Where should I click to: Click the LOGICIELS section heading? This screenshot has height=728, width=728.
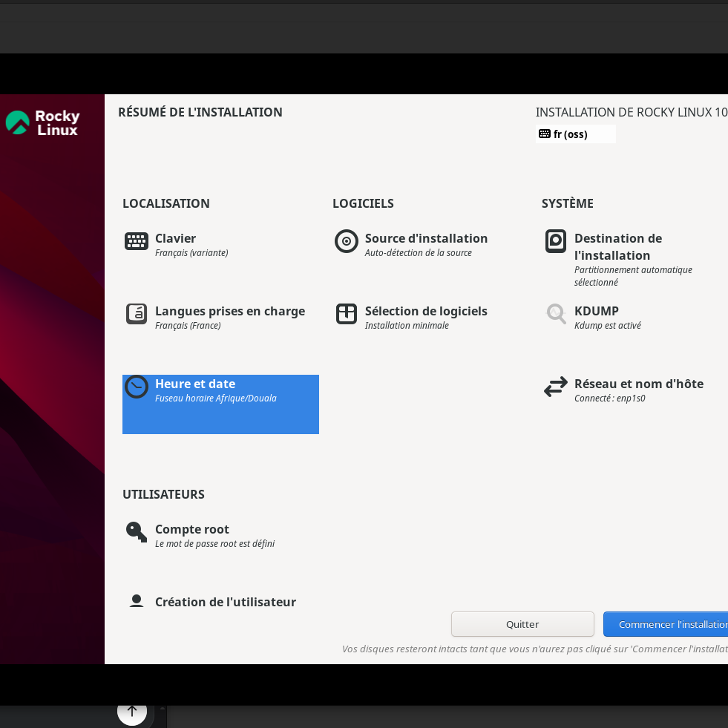click(363, 203)
